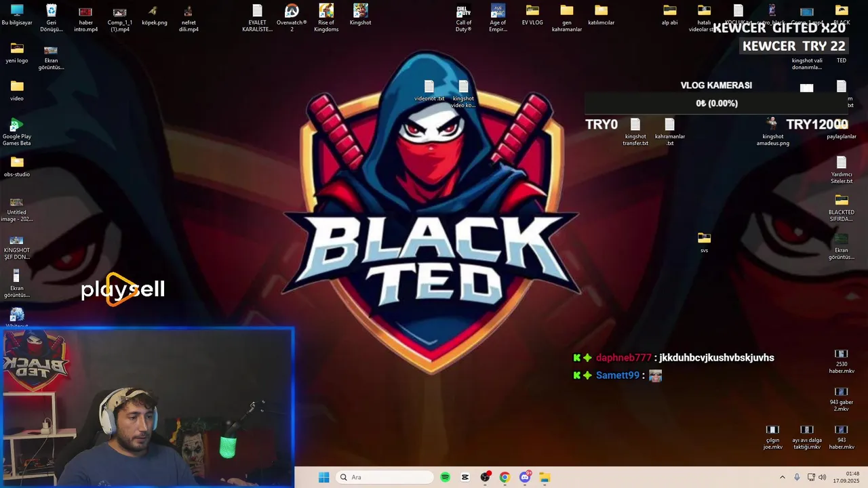Open the Geri Dönüşüm recycle bin
The height and width of the screenshot is (488, 868).
tap(51, 18)
